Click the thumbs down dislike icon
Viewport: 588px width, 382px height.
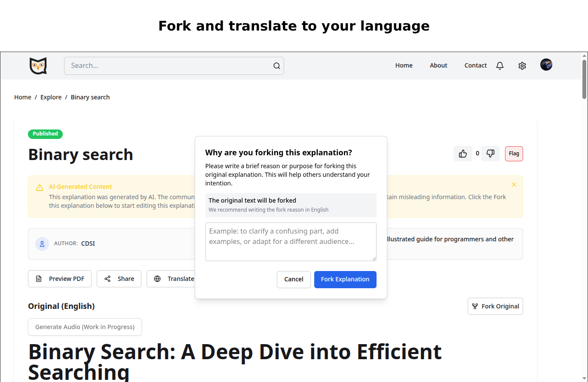tap(490, 154)
